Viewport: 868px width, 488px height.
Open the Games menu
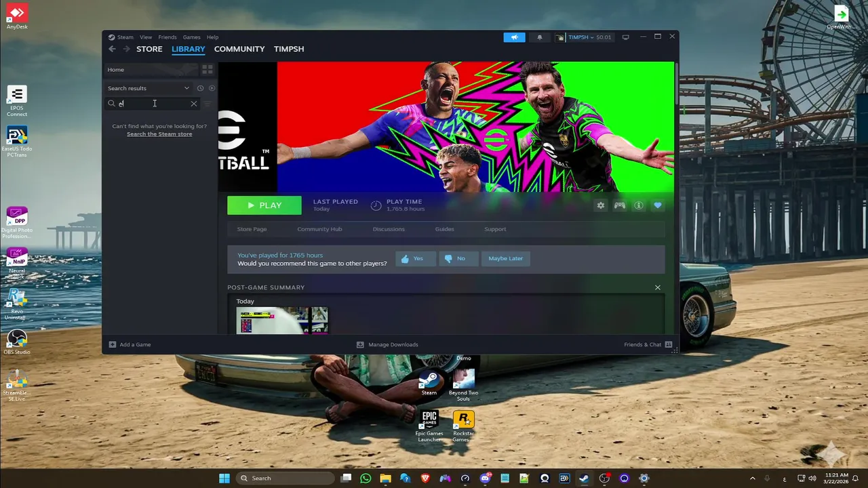(x=191, y=37)
